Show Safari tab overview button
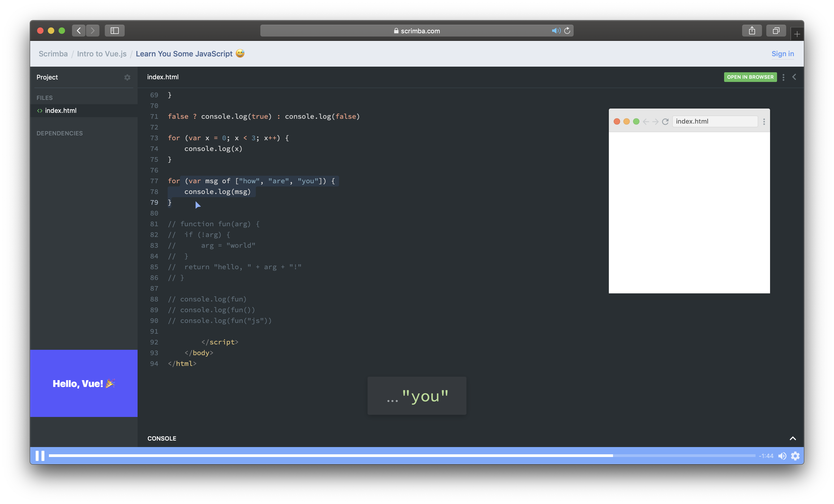The height and width of the screenshot is (504, 834). [776, 30]
